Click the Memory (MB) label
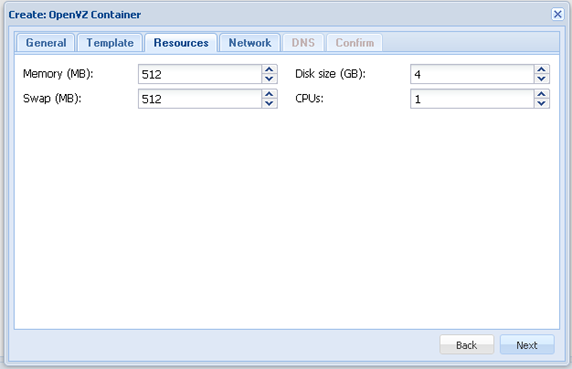Screen dimensions: 572x369 [x=58, y=74]
